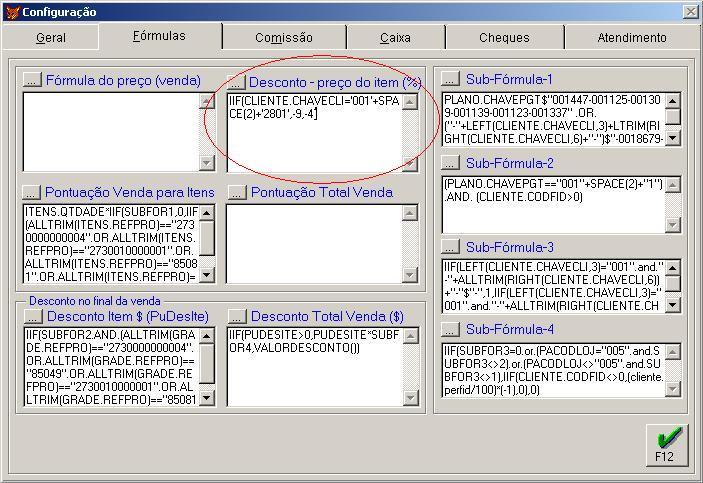Click scroll-up arrow of Sub-Fórmula-1 box
Viewport: 703px width, 483px height.
pos(673,100)
